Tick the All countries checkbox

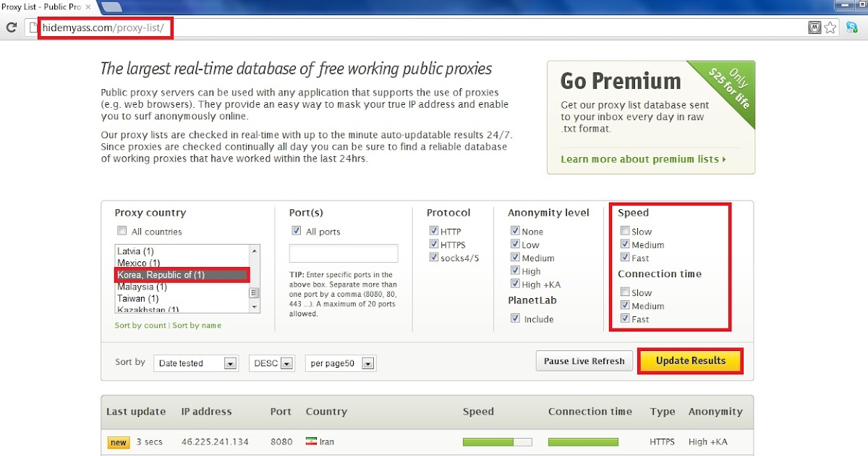coord(122,231)
